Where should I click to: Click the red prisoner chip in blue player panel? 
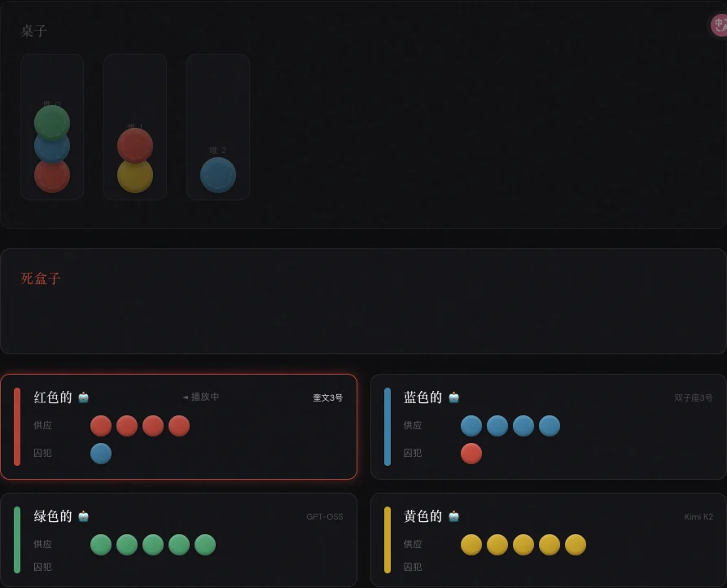click(471, 454)
